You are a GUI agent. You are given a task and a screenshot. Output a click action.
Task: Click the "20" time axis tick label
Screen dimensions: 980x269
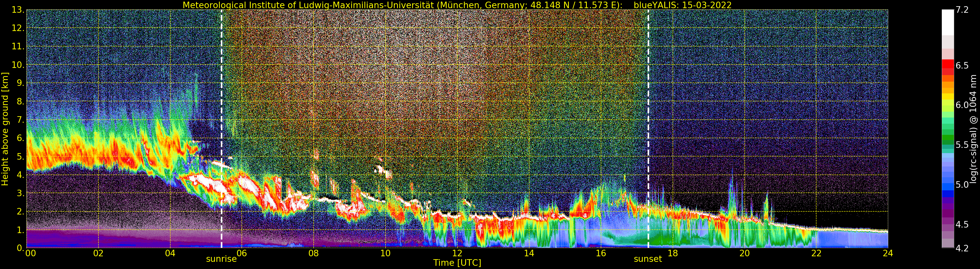pos(745,253)
